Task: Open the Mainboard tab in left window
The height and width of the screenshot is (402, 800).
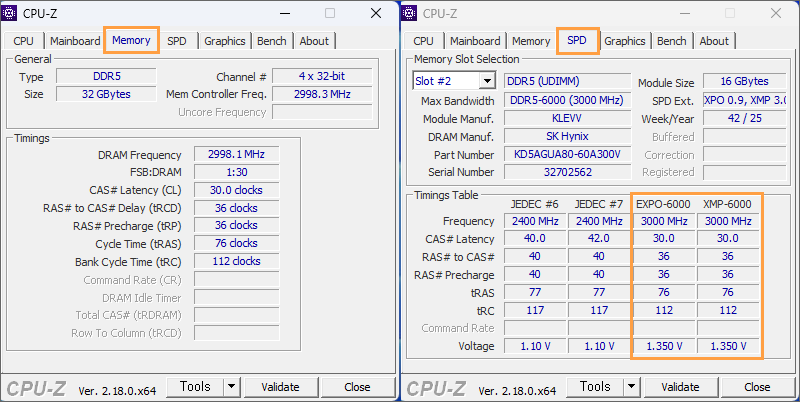Action: (75, 41)
